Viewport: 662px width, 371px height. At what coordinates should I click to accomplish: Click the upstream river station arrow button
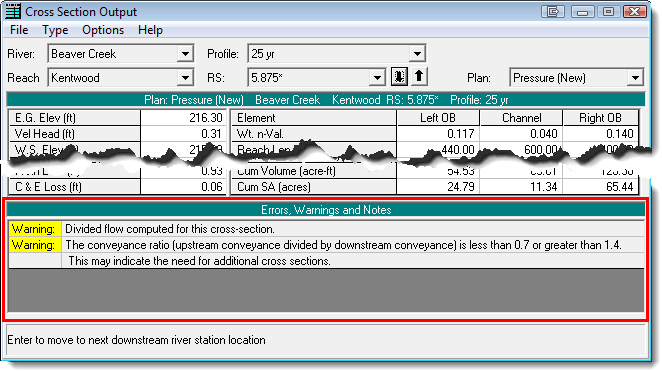(419, 77)
